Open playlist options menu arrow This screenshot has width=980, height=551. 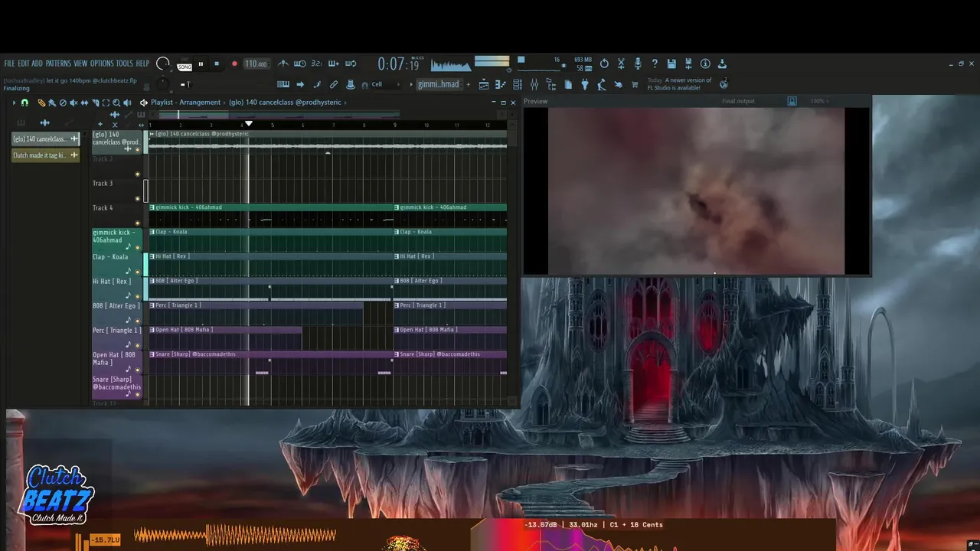coord(14,103)
